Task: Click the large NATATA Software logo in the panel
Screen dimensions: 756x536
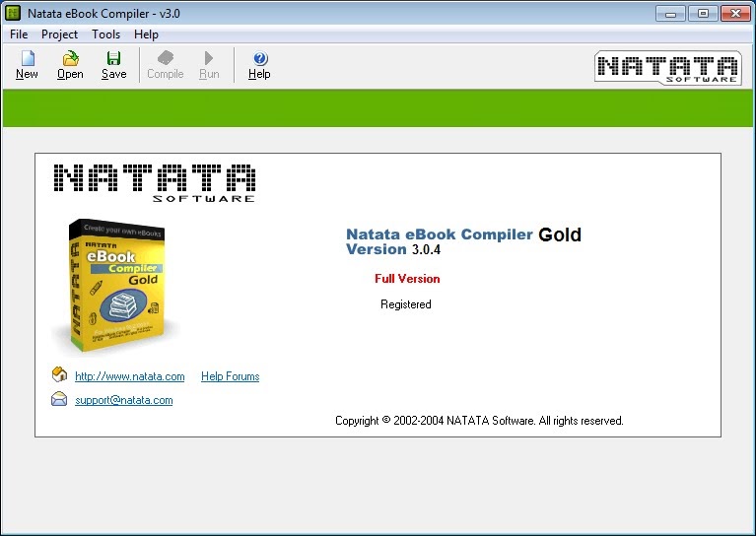Action: pyautogui.click(x=155, y=183)
